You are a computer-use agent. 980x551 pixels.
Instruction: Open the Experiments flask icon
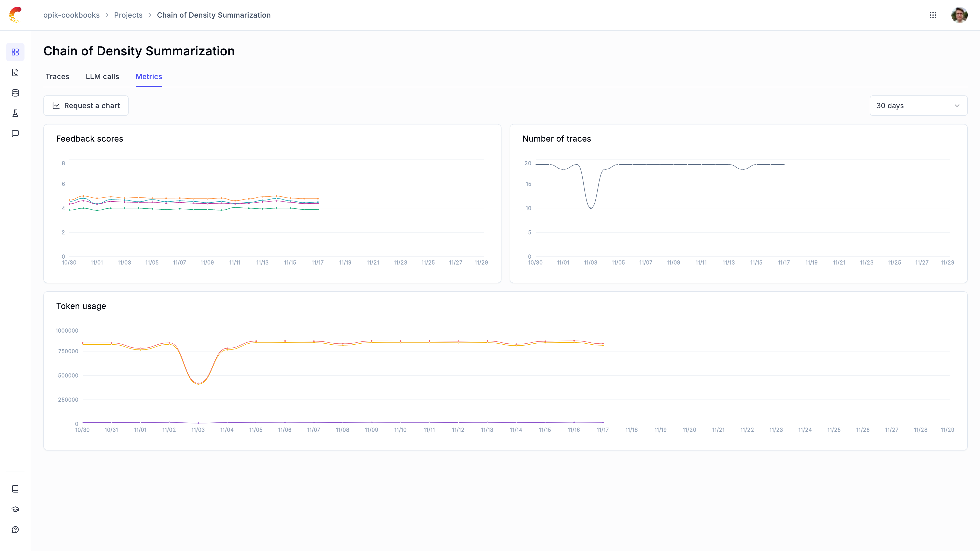coord(15,113)
